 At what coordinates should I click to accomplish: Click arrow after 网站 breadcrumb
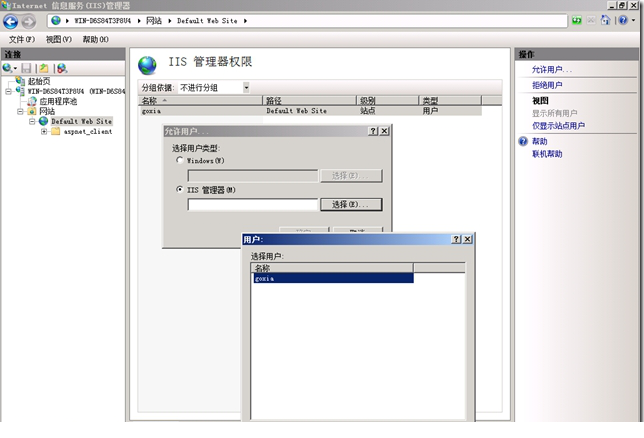click(x=170, y=21)
